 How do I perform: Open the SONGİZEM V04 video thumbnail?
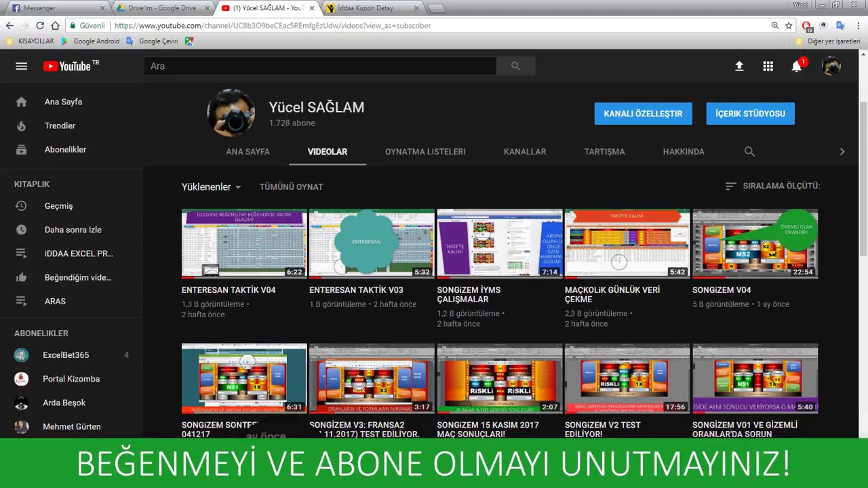point(755,244)
